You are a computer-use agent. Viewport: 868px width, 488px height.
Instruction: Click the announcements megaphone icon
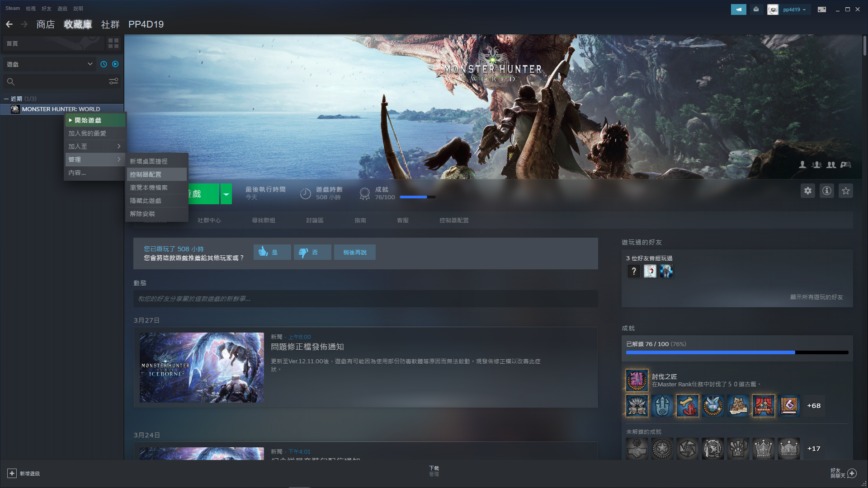coord(738,9)
